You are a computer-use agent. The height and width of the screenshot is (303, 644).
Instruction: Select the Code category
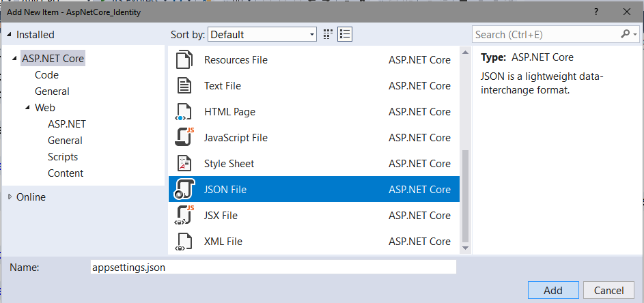coord(47,74)
